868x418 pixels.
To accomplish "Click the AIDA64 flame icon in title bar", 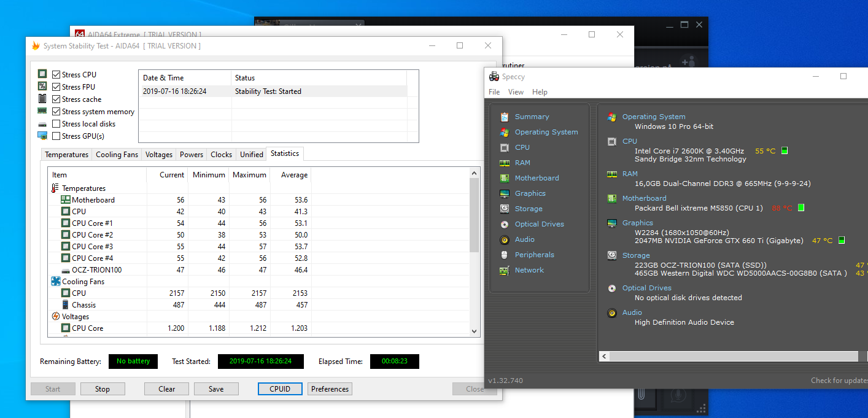I will [36, 45].
